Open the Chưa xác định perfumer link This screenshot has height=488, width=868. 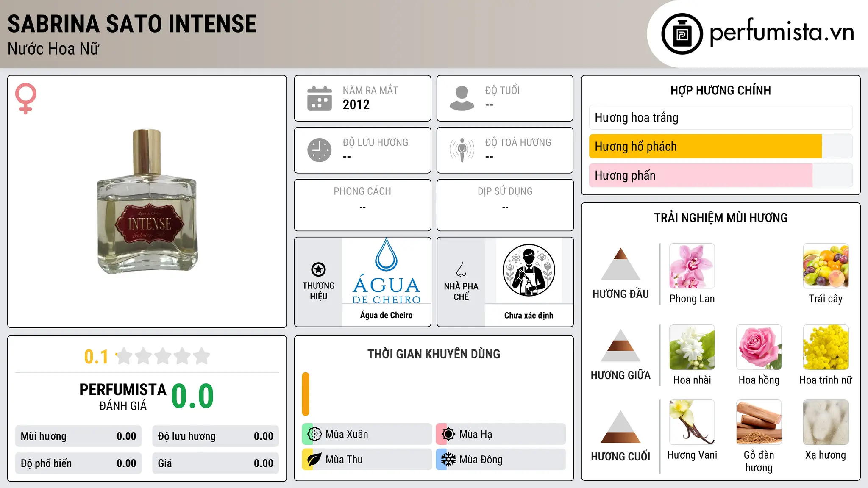529,315
